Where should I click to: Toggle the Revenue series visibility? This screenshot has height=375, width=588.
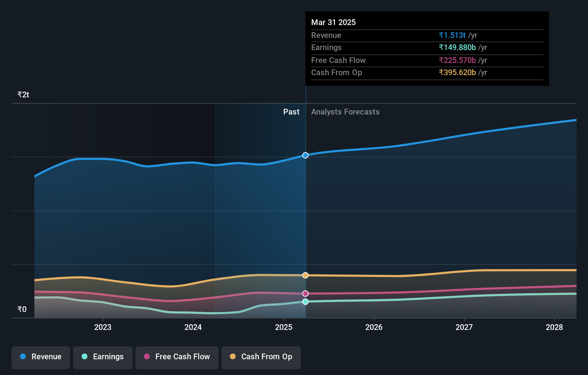40,357
